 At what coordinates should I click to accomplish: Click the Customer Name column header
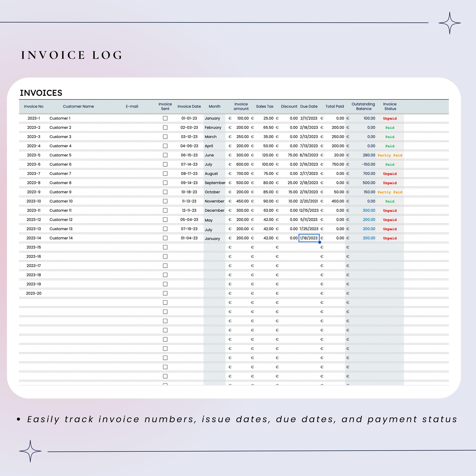tap(78, 106)
